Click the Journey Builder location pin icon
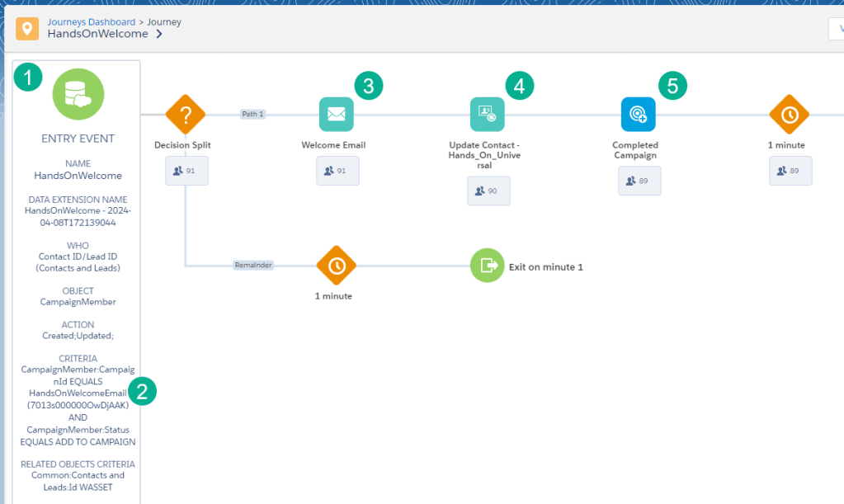Image resolution: width=844 pixels, height=504 pixels. point(27,29)
